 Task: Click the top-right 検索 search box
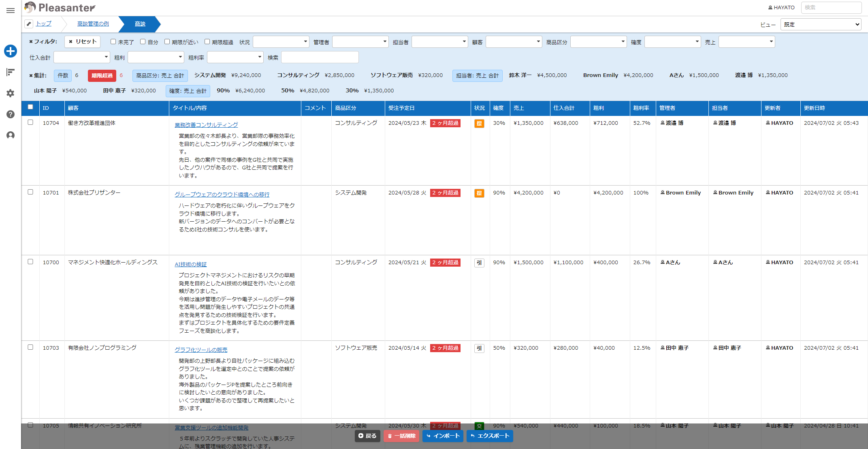tap(831, 7)
